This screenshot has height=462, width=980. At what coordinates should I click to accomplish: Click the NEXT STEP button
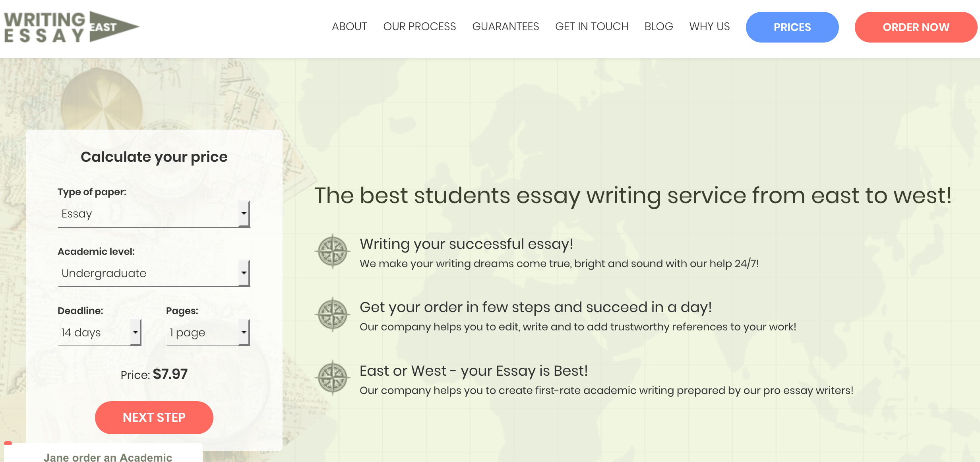click(154, 417)
